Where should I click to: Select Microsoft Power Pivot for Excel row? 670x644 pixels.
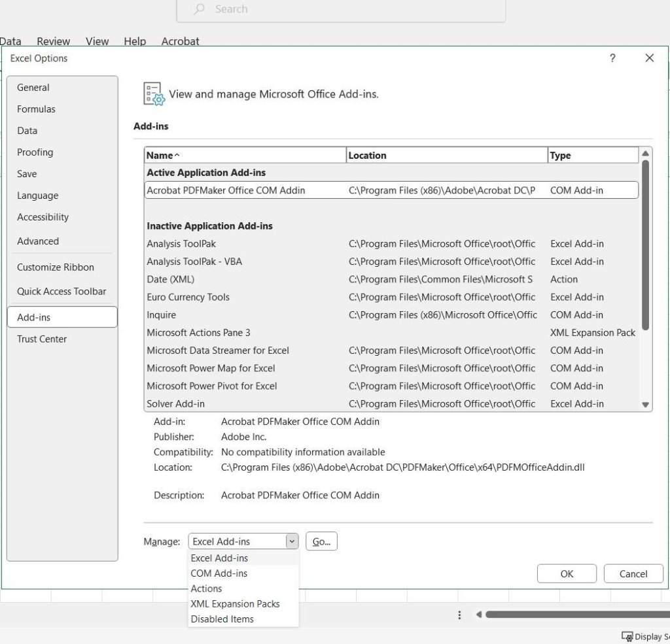click(391, 386)
